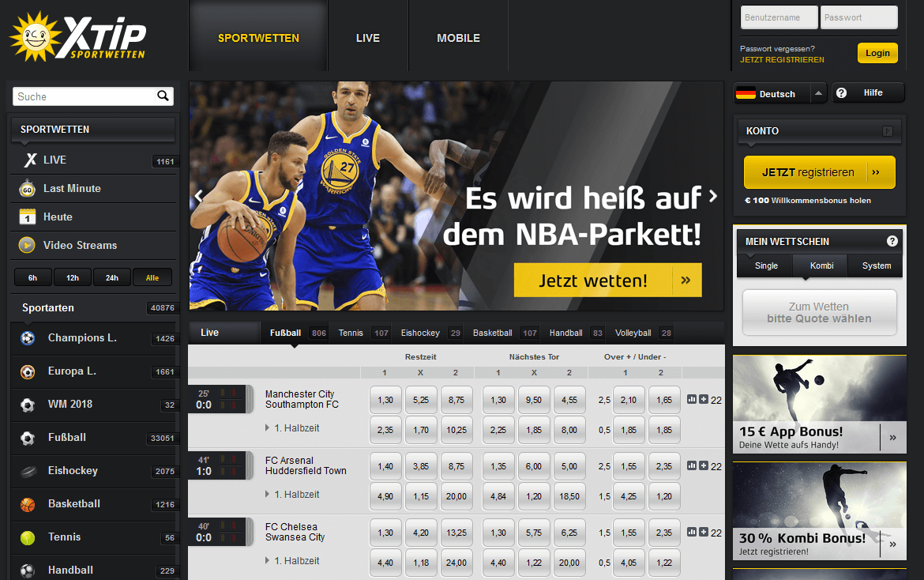
Task: Go to previous banner slide
Action: tap(198, 196)
